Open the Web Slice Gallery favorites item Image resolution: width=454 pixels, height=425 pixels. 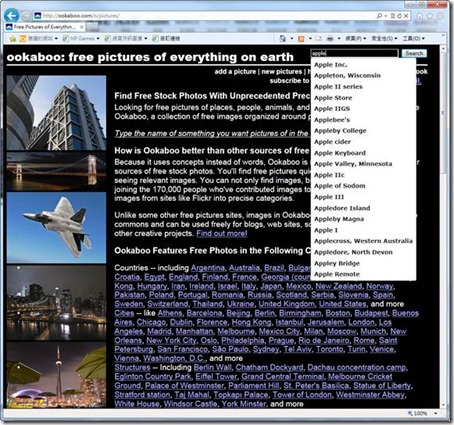tap(126, 39)
